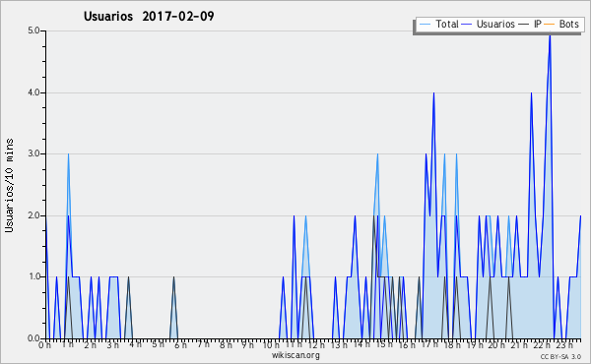Click the Total legend entry
Viewport: 591px width, 364px height.
(438, 24)
